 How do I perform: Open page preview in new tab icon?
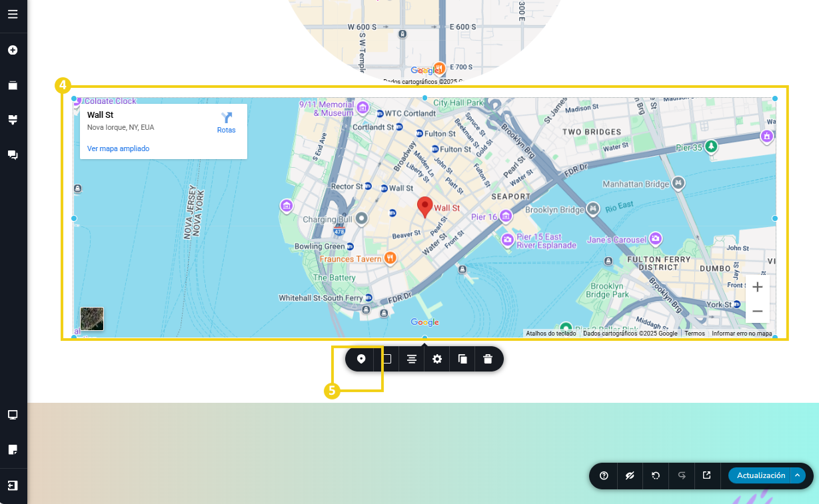[707, 475]
